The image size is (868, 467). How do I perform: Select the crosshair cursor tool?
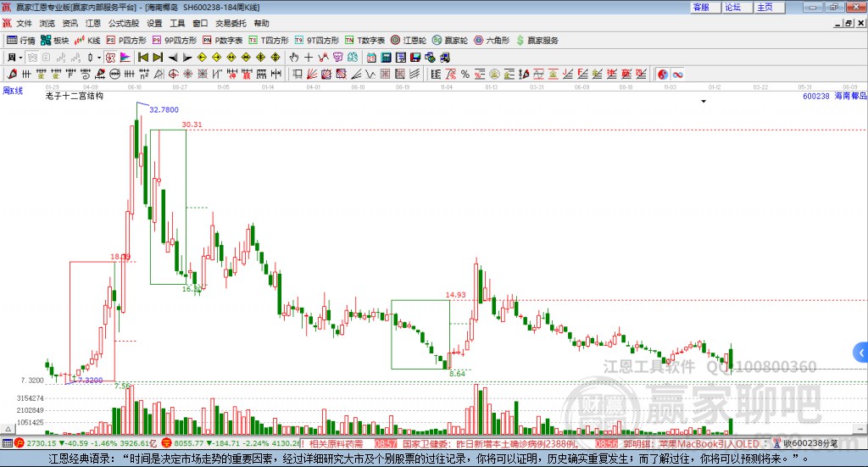(x=309, y=58)
